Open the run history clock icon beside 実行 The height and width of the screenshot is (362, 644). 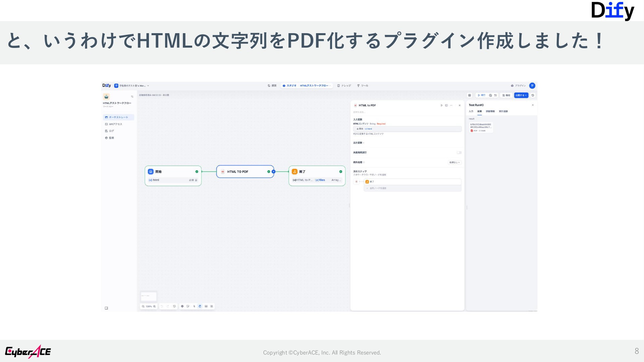coord(490,95)
